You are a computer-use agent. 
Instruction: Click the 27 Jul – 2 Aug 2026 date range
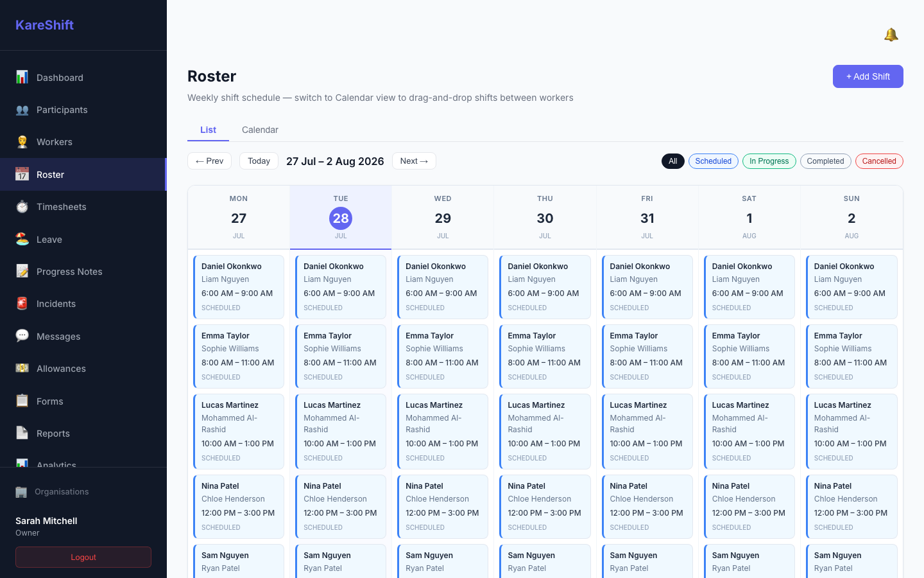point(335,161)
